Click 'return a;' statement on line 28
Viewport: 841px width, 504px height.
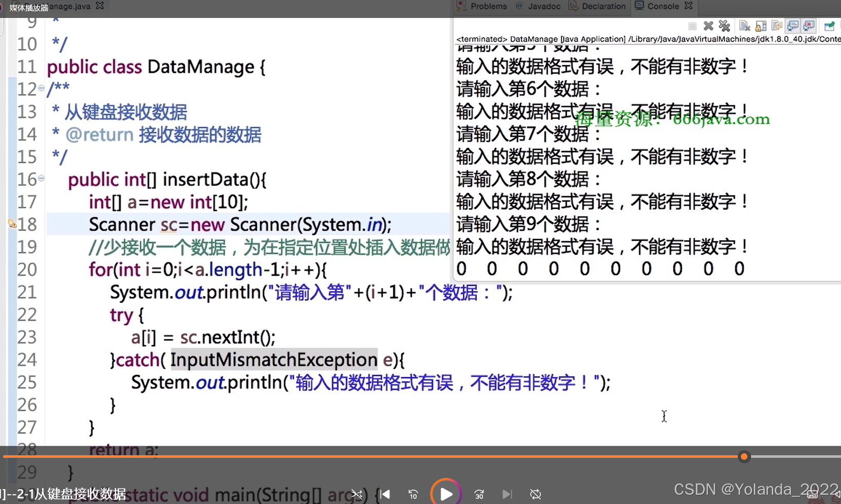pos(123,450)
